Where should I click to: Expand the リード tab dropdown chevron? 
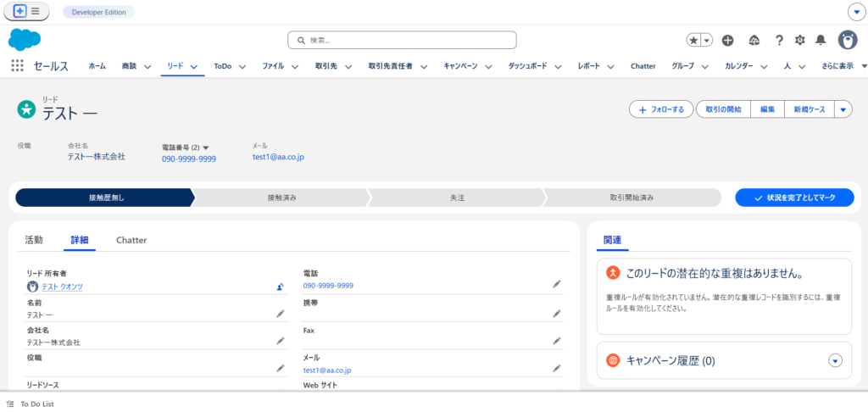pyautogui.click(x=194, y=66)
